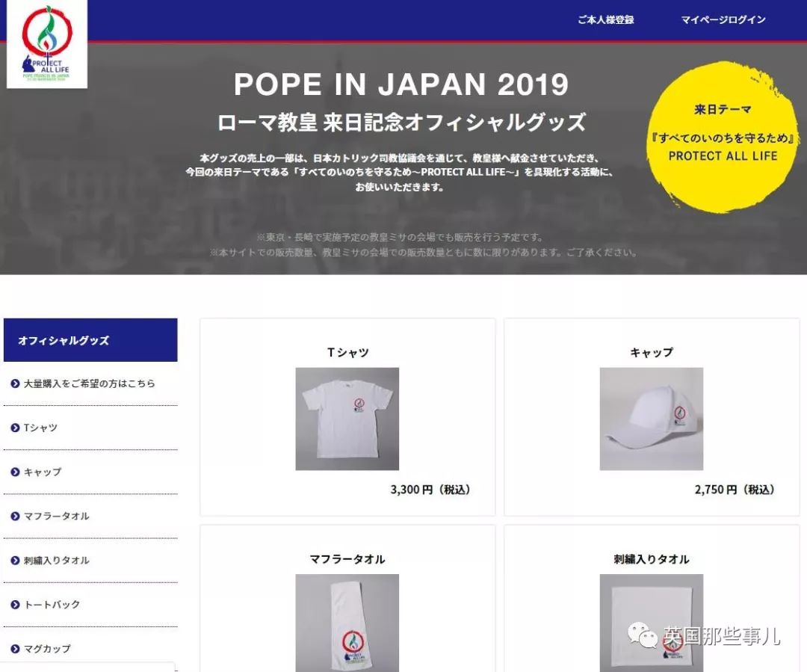Open マイページログイン in top navigation

click(723, 19)
